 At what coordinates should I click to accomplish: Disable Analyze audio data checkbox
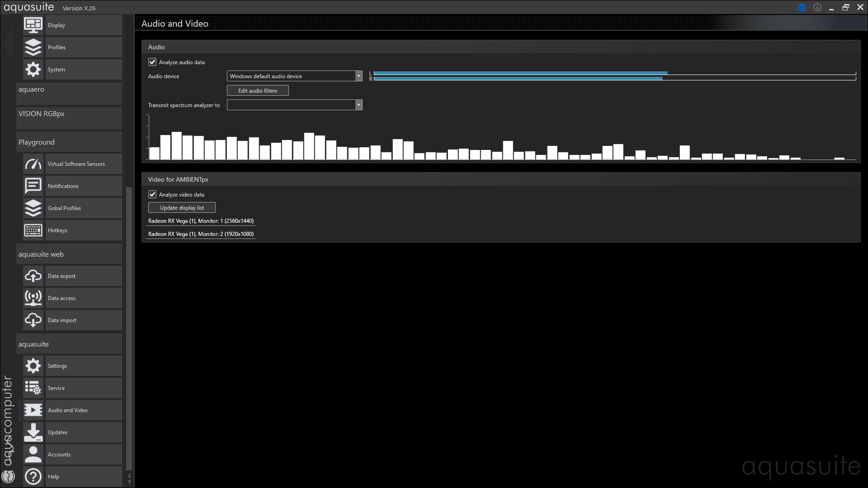152,62
